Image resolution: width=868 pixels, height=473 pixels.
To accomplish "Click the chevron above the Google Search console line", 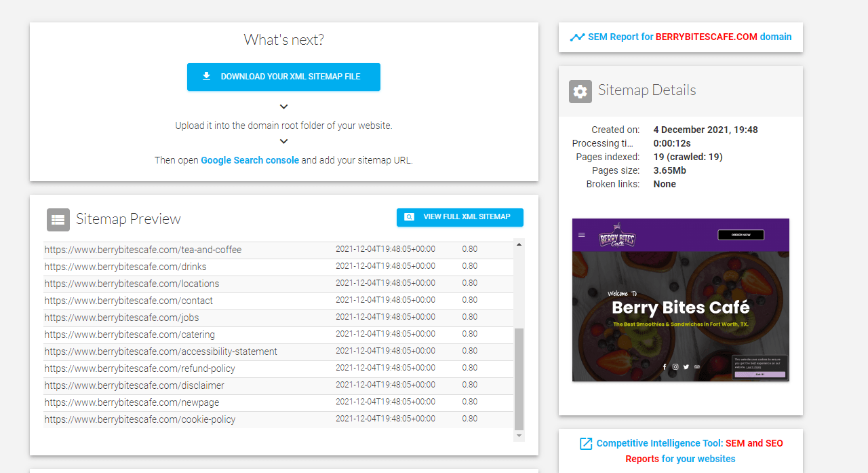I will click(284, 141).
